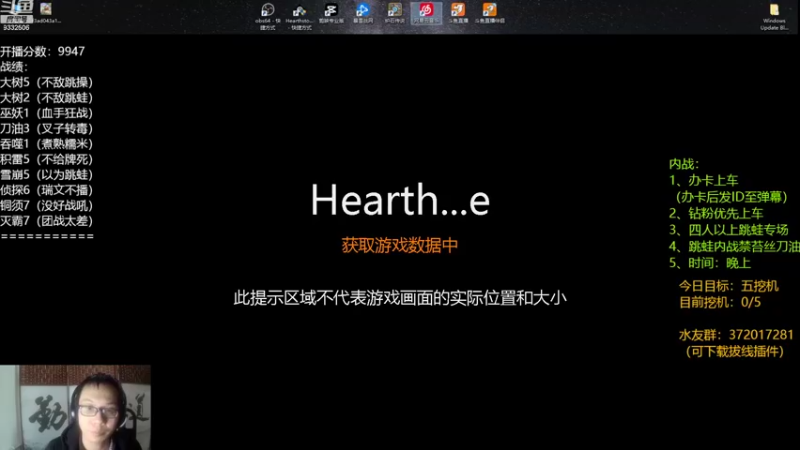Click the 吞噬1 (煮熟糯米) record line

coord(46,144)
